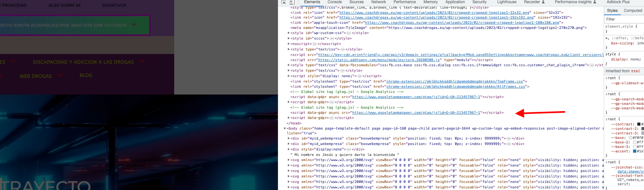Click the flask icon beside Performance insights
Screen dimensions: 644x190
[595, 2]
